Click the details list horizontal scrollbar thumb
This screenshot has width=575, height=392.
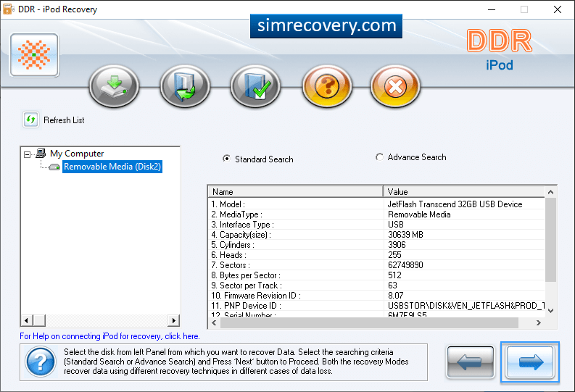(x=369, y=322)
